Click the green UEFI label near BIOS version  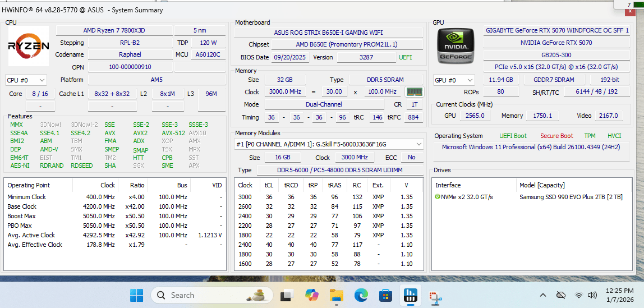click(x=406, y=57)
